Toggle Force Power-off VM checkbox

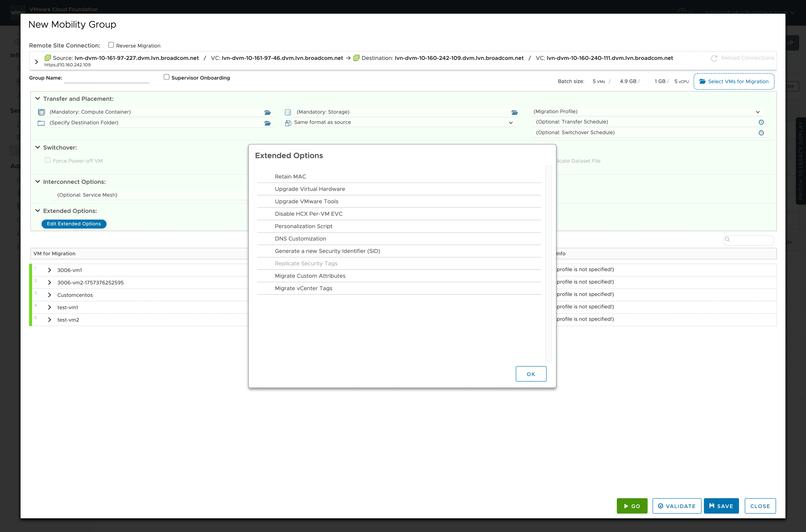point(48,160)
